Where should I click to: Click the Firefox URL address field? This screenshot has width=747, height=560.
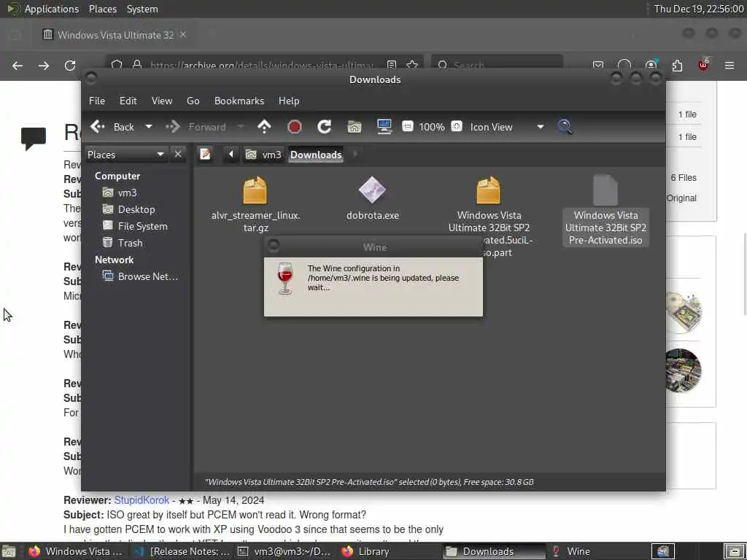pos(261,65)
